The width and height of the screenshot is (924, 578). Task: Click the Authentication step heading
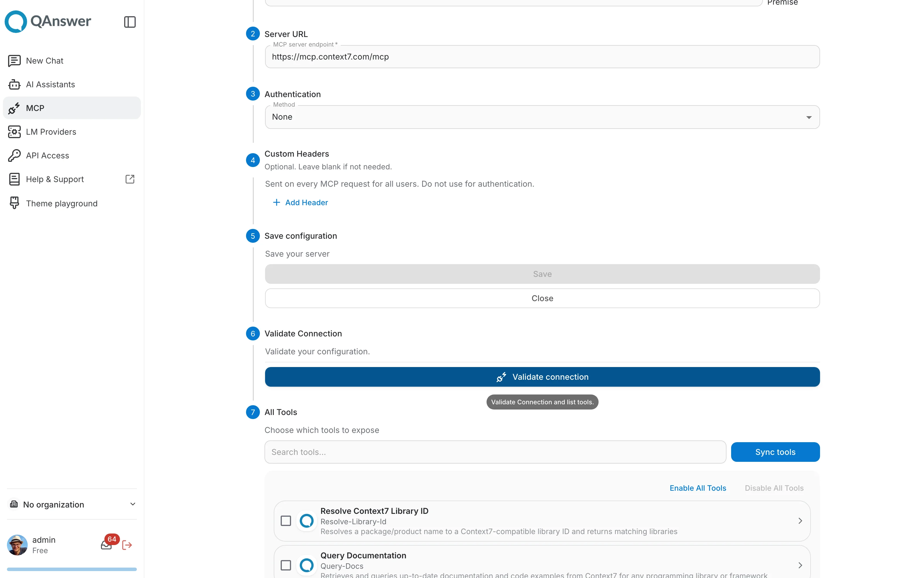(293, 94)
